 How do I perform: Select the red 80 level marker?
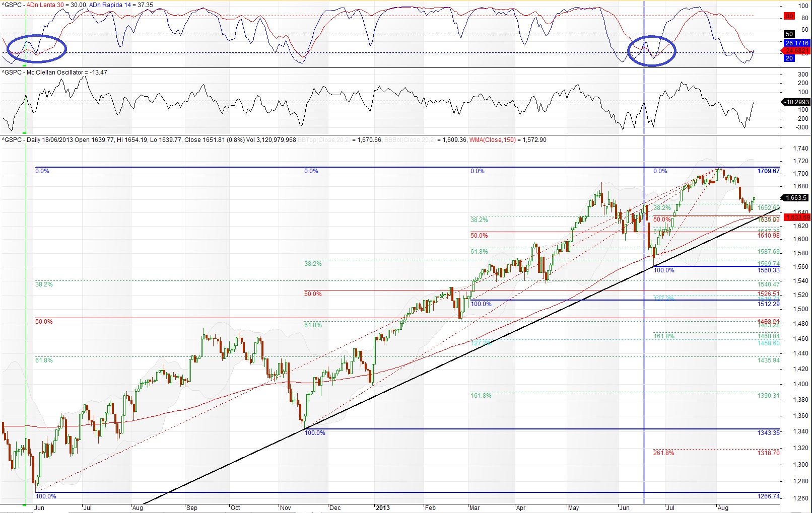point(789,17)
